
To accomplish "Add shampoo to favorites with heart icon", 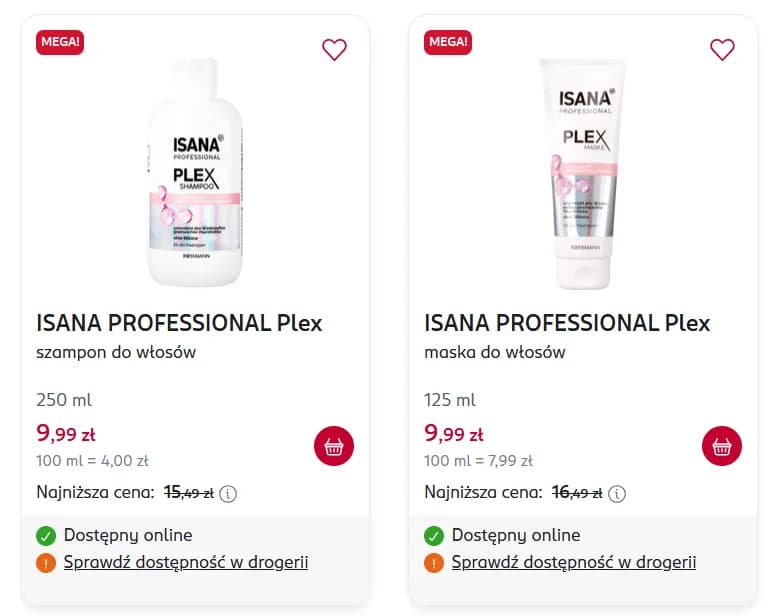I will click(x=334, y=49).
